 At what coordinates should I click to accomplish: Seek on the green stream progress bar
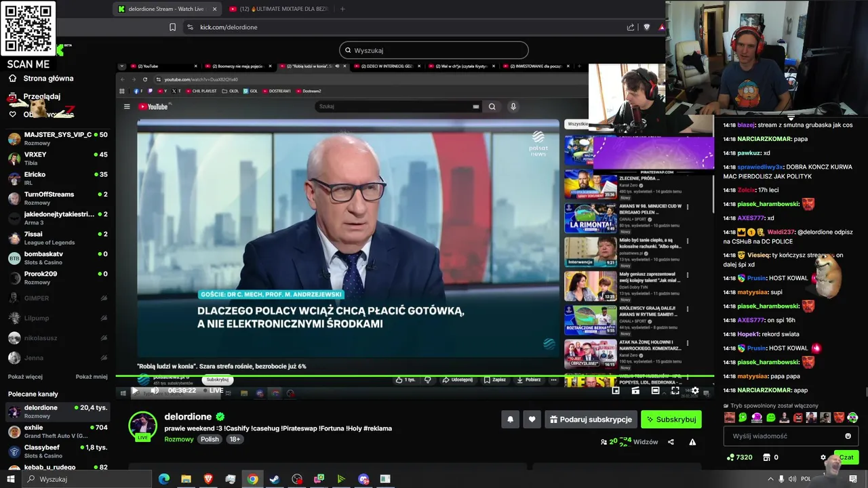click(x=414, y=376)
